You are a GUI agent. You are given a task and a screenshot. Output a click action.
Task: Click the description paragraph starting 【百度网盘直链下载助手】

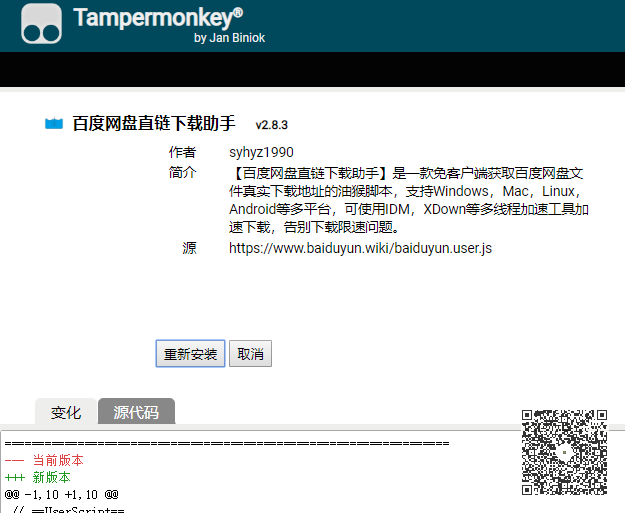click(409, 200)
